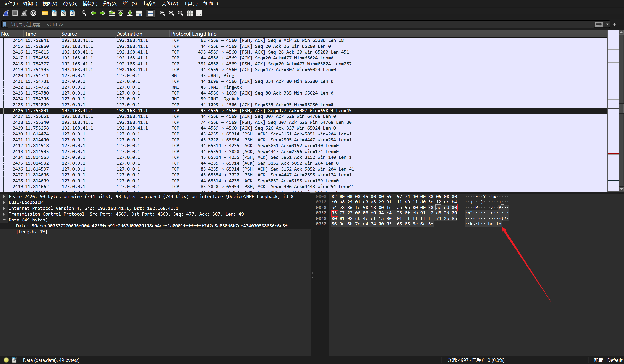Image resolution: width=624 pixels, height=364 pixels.
Task: Toggle auto scroll during live capture
Action: click(x=139, y=13)
